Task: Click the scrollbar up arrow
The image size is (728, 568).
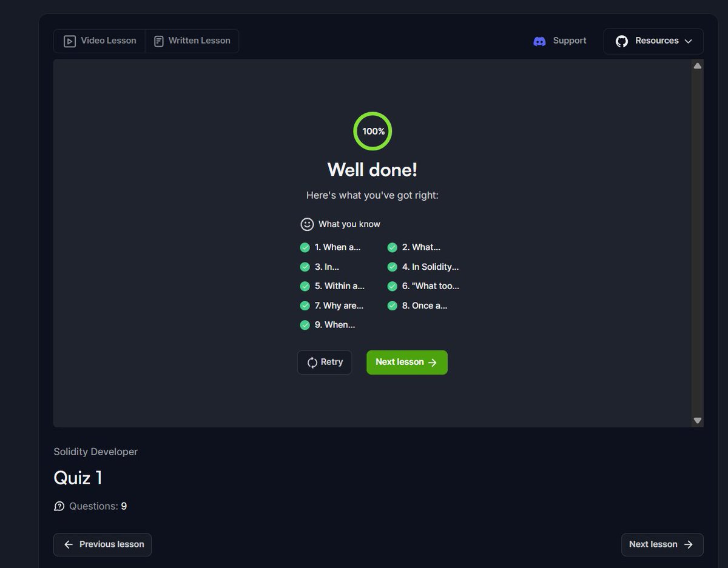Action: 698,66
